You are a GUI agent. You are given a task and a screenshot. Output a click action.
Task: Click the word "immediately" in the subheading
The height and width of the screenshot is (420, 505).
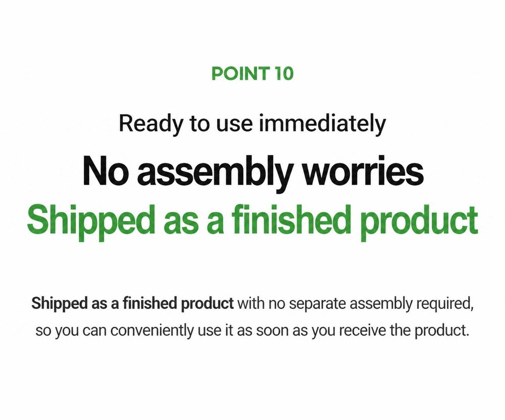coord(323,124)
